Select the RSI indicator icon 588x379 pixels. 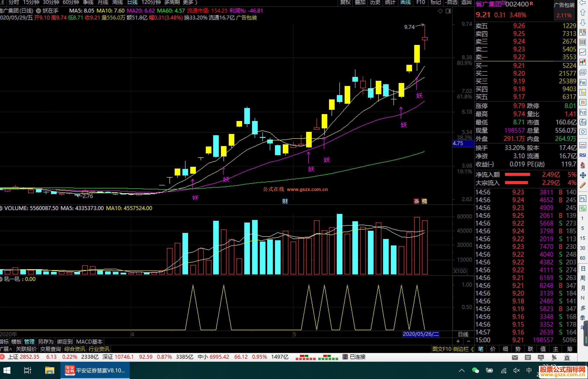point(583,155)
